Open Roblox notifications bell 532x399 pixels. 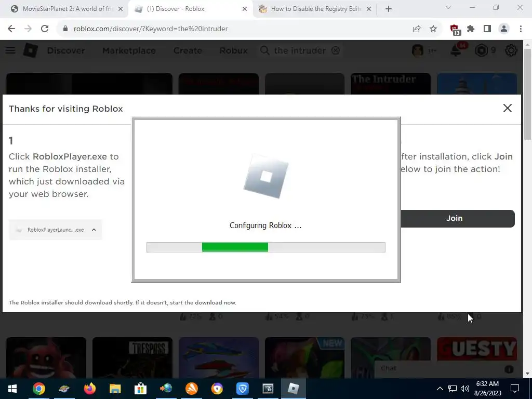point(456,50)
